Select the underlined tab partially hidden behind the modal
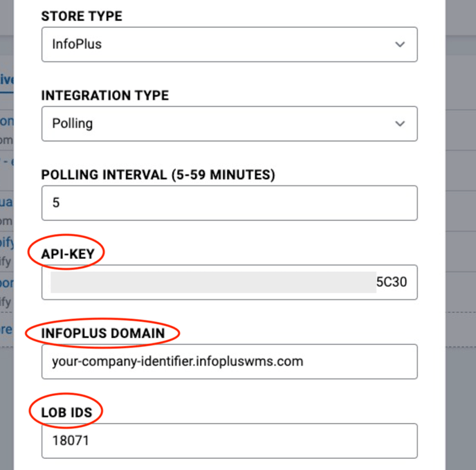This screenshot has width=476, height=470. 7,80
